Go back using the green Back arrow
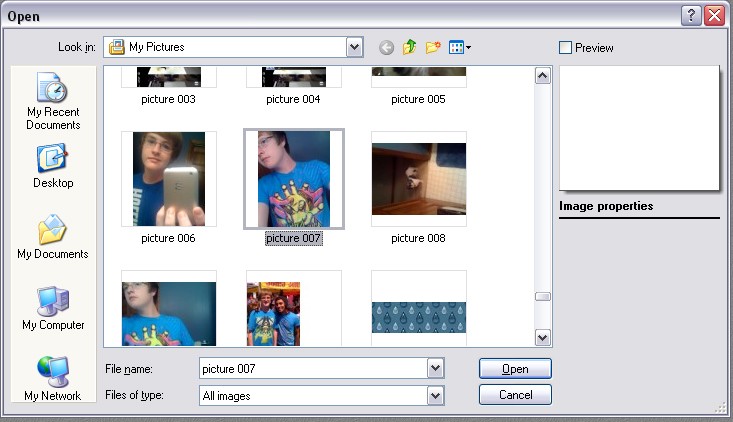733x422 pixels. point(386,47)
